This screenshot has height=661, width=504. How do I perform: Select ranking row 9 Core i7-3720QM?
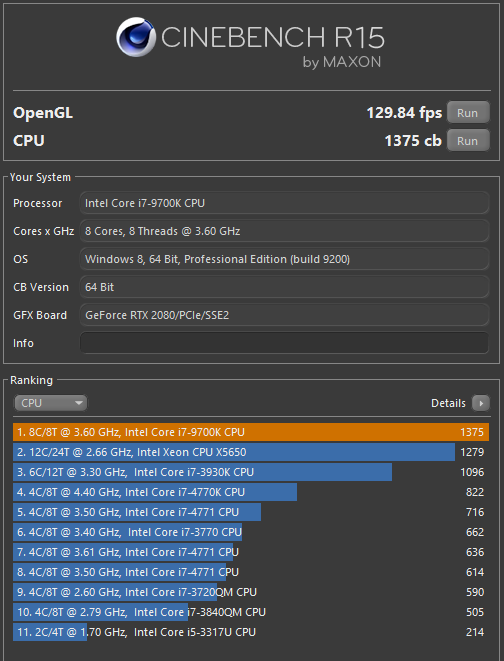[251, 592]
